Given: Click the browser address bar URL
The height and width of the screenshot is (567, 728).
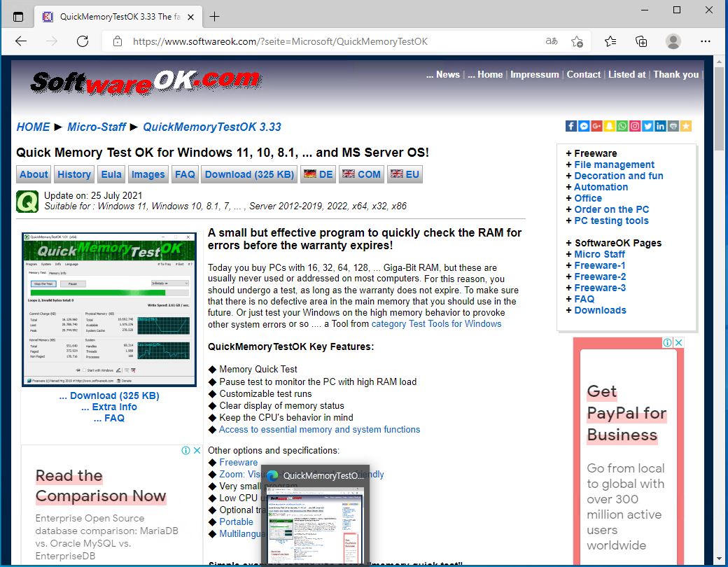Looking at the screenshot, I should tap(280, 41).
